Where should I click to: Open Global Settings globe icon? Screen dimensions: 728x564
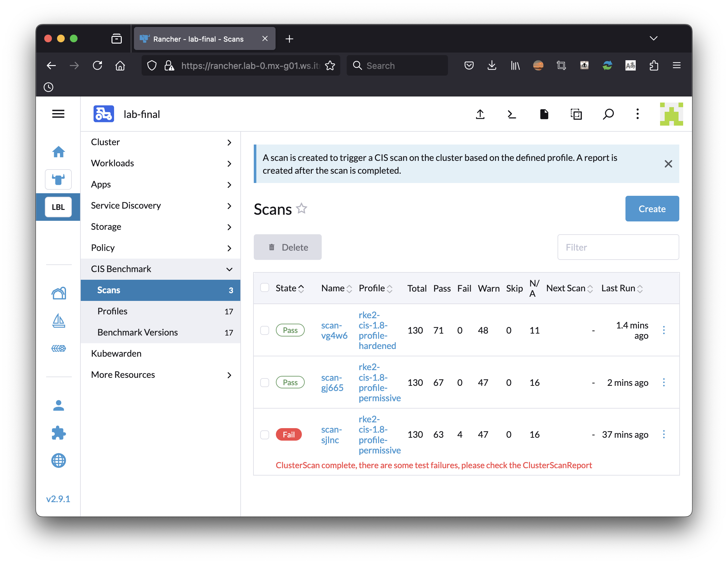(59, 461)
